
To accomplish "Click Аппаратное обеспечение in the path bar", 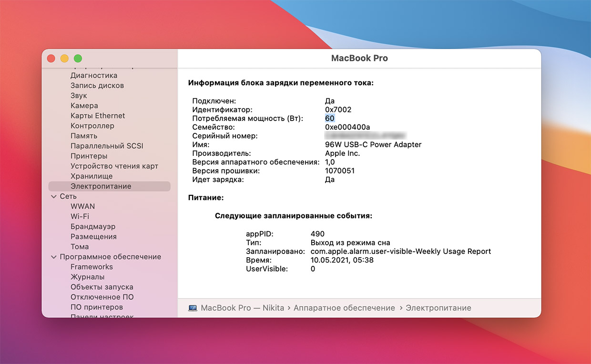I will [344, 308].
